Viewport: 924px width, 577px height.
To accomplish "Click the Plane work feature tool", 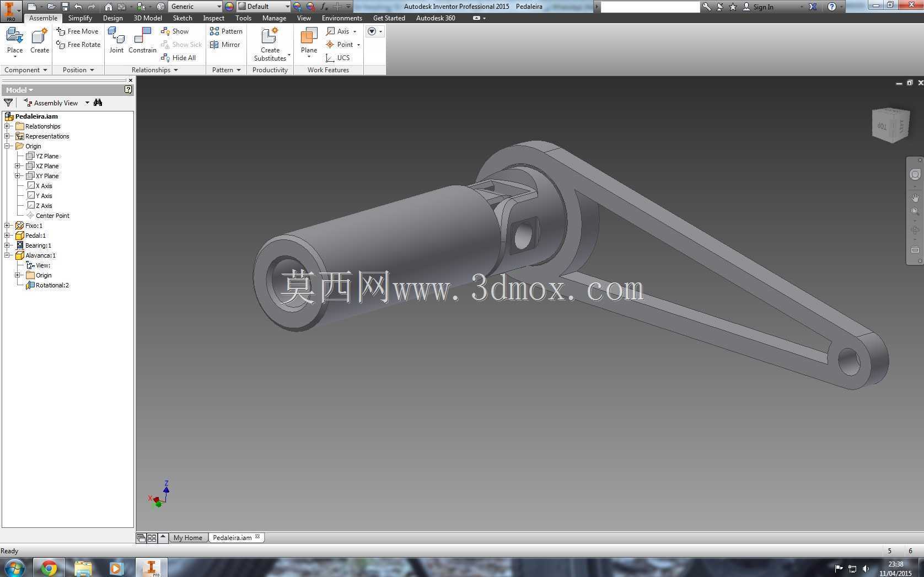I will [x=309, y=42].
